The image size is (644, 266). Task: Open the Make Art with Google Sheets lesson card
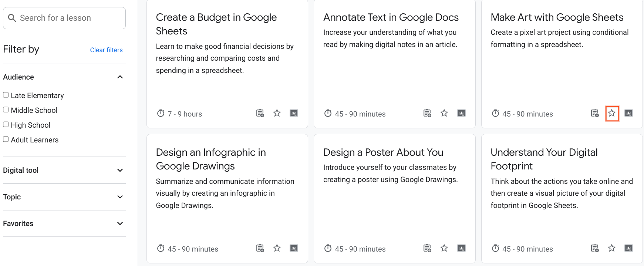557,17
